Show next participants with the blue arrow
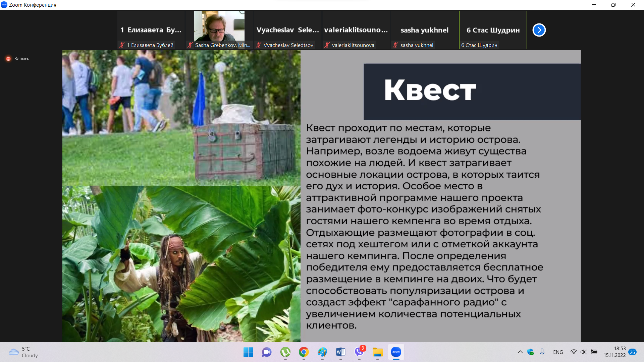 539,30
